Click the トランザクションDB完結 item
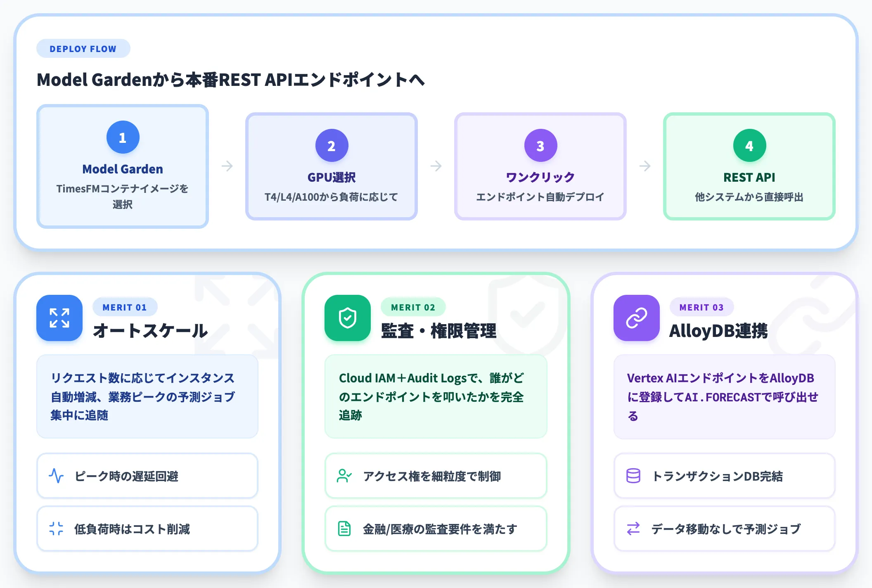 pyautogui.click(x=724, y=476)
